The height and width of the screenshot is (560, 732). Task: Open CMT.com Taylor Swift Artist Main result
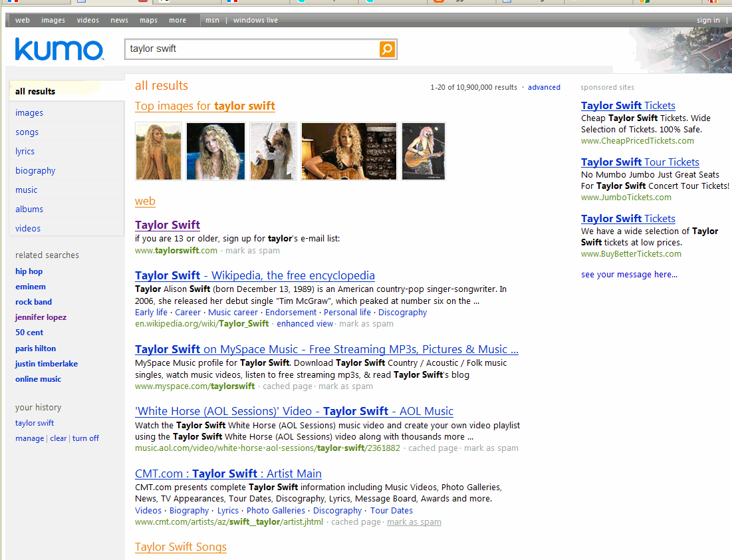coord(228,474)
